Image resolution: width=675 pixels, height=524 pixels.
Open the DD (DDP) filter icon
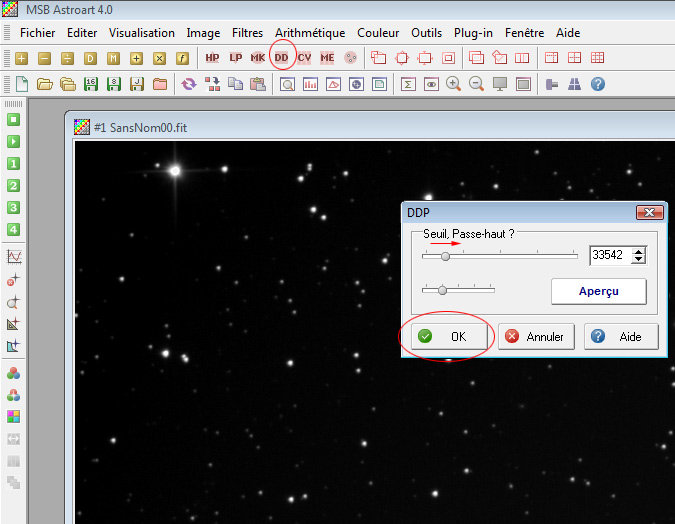coord(281,58)
